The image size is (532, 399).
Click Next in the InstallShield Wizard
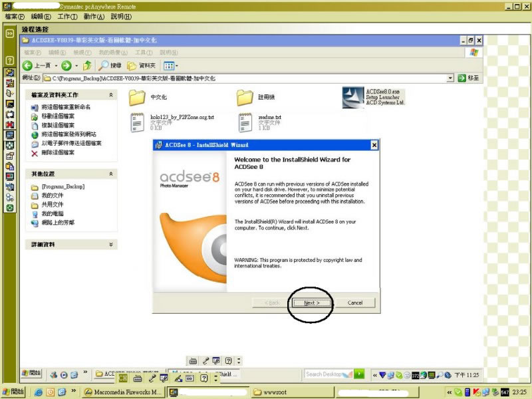(x=311, y=303)
